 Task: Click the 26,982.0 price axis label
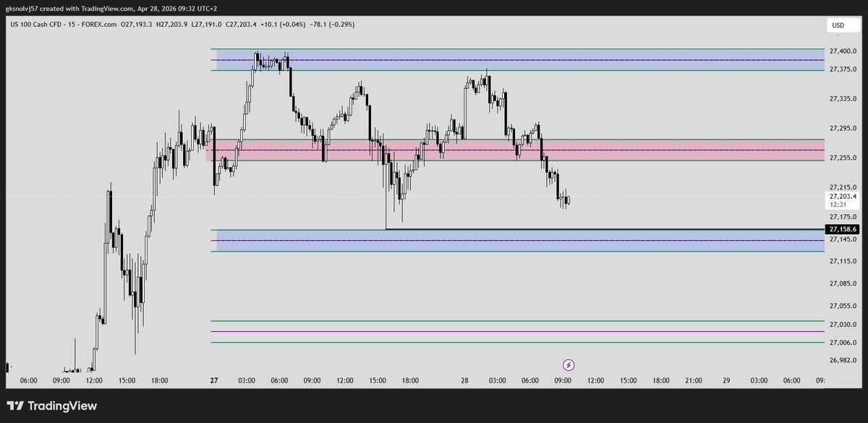pos(843,360)
